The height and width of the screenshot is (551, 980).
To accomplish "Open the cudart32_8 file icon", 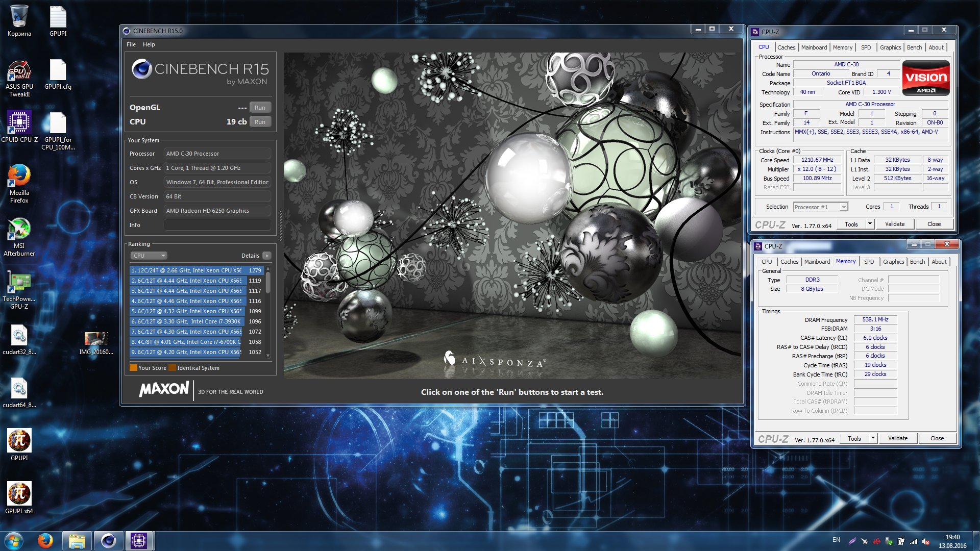I will (19, 340).
